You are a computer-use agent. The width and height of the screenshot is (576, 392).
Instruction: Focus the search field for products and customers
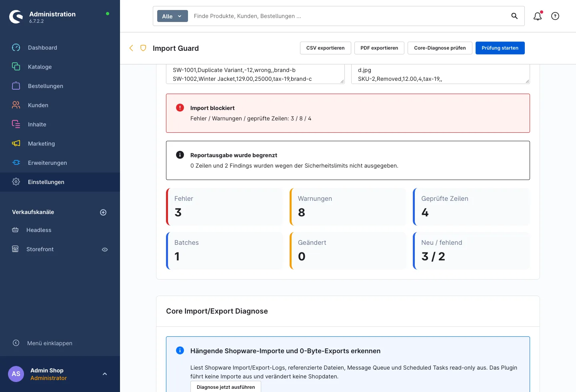click(348, 16)
